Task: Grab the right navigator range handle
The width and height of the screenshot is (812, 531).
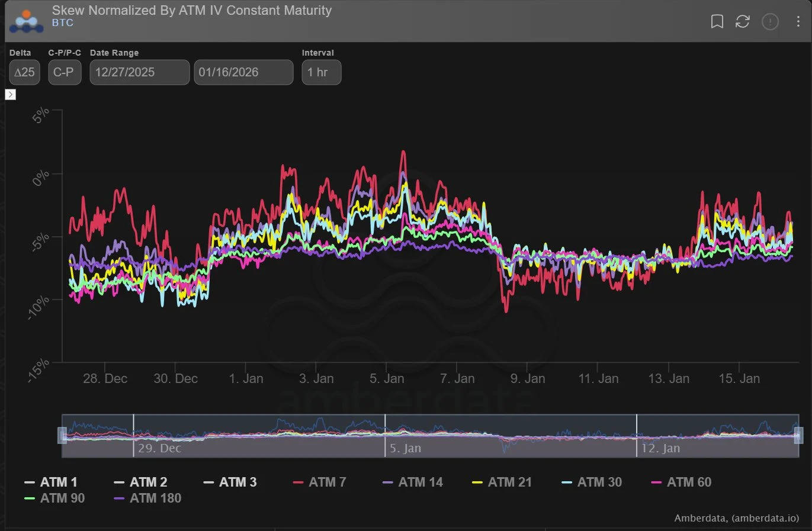Action: click(x=798, y=435)
